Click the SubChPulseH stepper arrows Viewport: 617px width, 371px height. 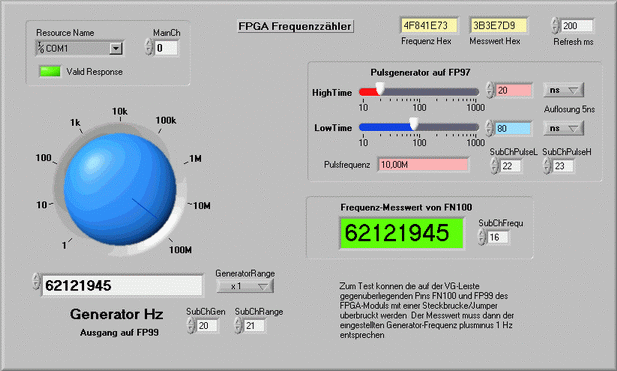[x=547, y=166]
